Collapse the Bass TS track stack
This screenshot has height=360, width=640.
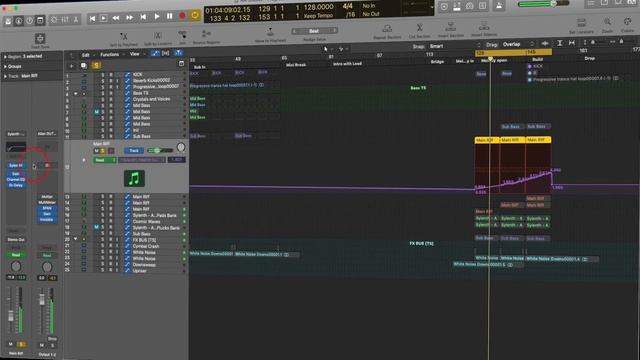[x=76, y=93]
